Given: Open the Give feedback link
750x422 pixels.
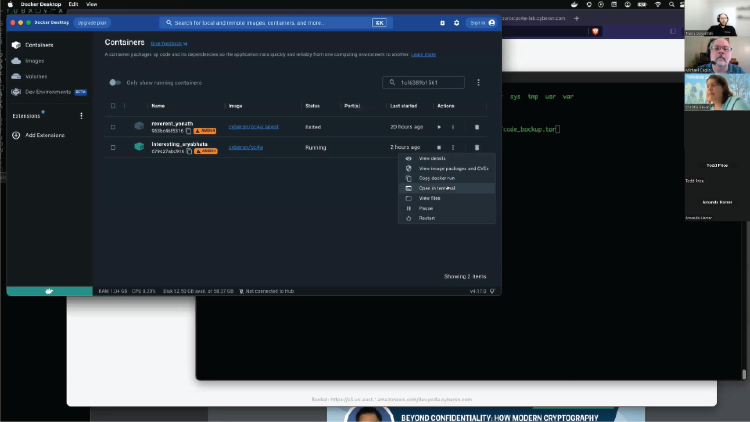Looking at the screenshot, I should coord(168,44).
